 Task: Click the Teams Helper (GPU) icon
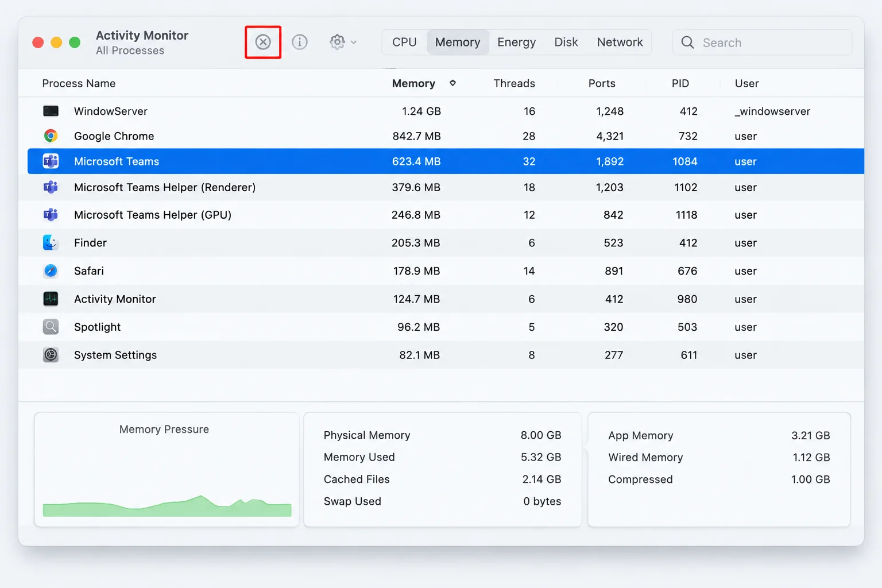51,215
